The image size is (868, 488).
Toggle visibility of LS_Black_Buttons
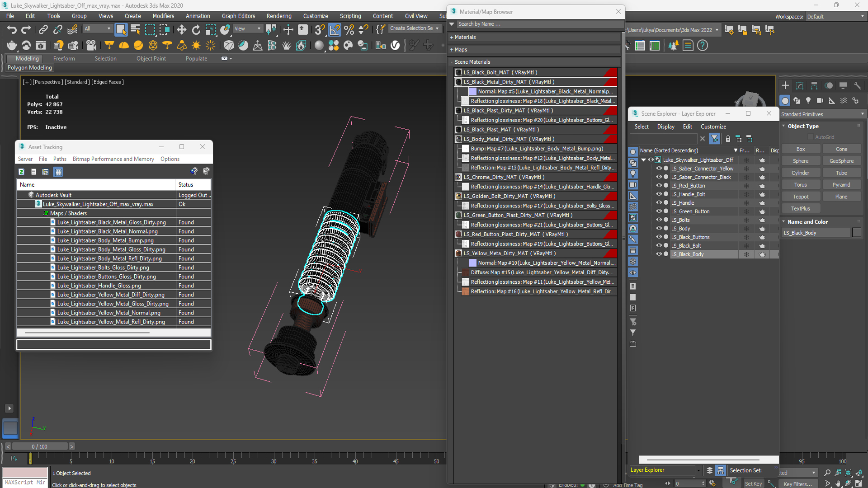pos(659,237)
